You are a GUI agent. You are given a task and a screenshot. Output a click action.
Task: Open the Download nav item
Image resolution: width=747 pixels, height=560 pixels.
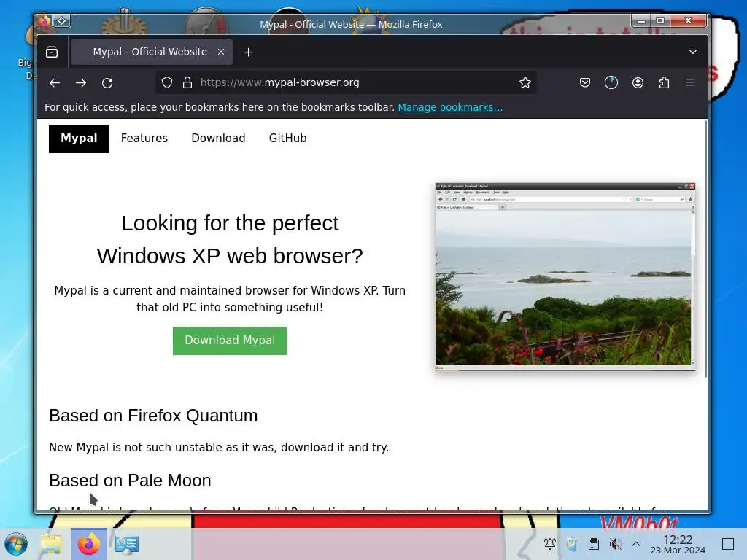click(x=218, y=138)
